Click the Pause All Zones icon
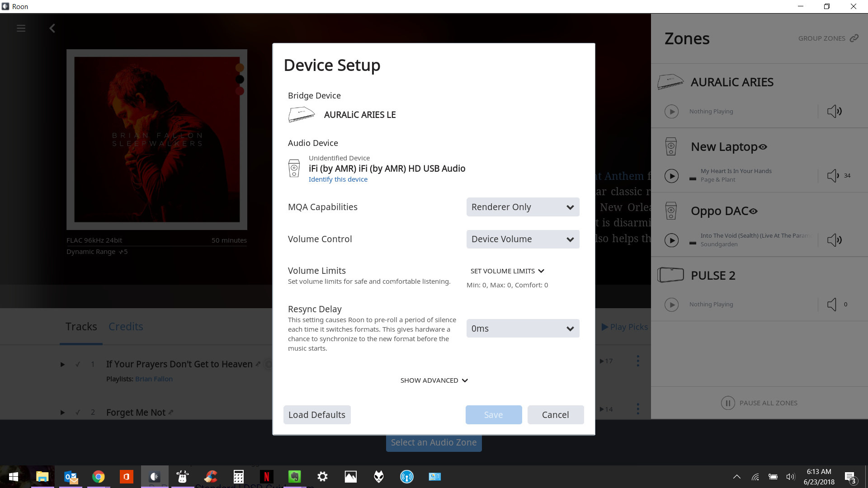The image size is (868, 488). point(728,403)
